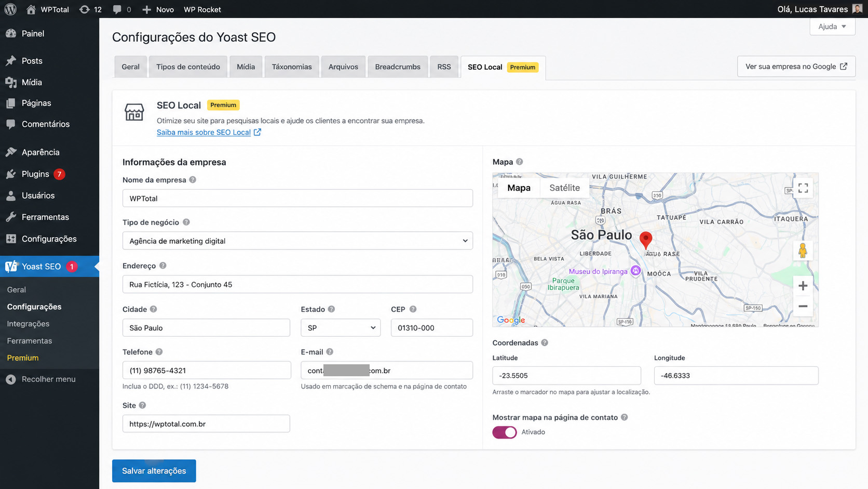The image size is (868, 489).
Task: Open Integrações submenu under Yoast SEO
Action: click(x=28, y=324)
